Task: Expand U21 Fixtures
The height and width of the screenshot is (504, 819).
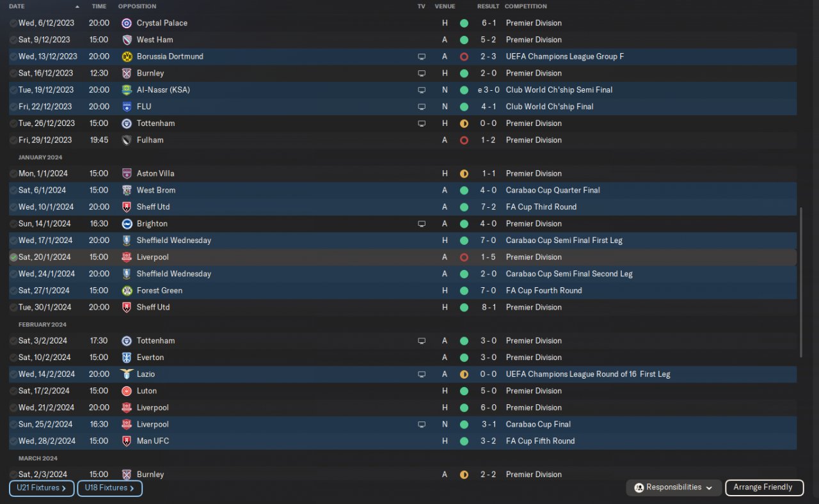Action: pos(42,488)
